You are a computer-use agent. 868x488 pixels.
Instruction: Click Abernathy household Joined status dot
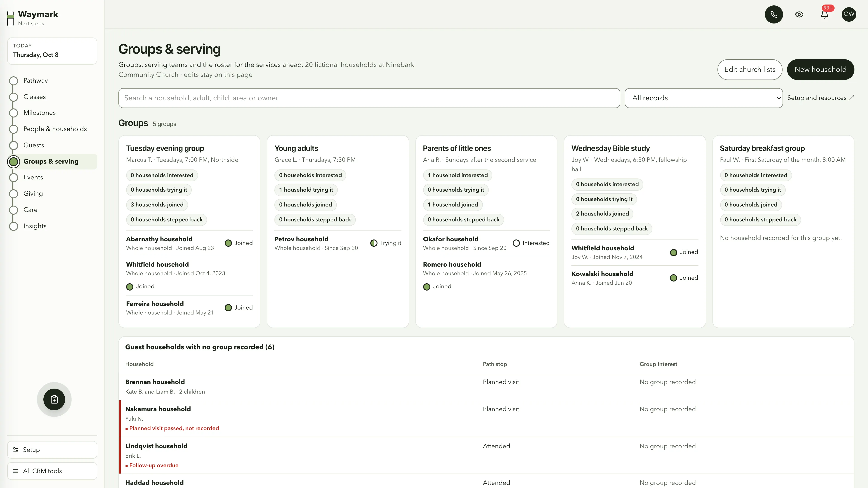(x=228, y=243)
